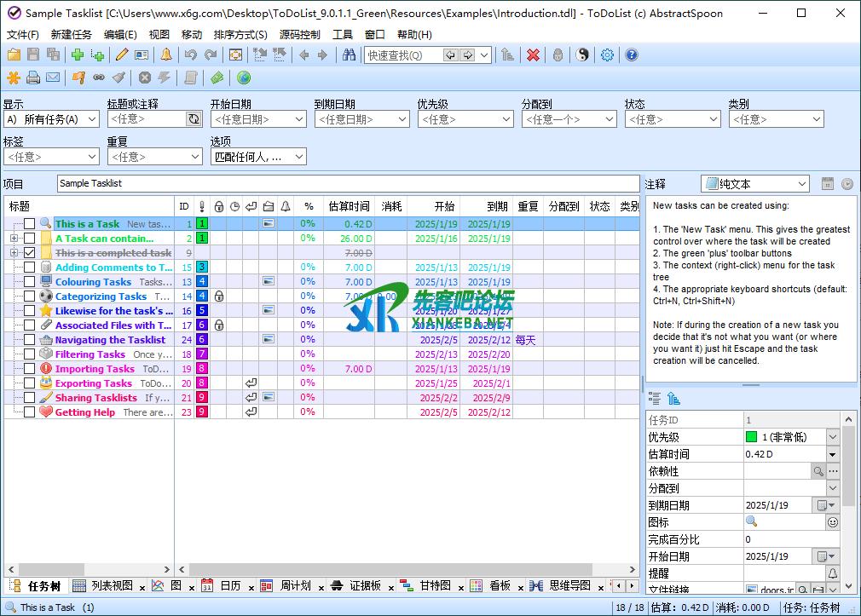The width and height of the screenshot is (861, 616).
Task: Click the green plus New Task icon
Action: click(x=78, y=55)
